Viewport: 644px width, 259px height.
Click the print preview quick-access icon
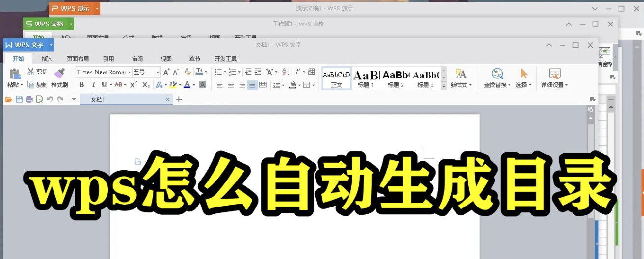point(39,99)
